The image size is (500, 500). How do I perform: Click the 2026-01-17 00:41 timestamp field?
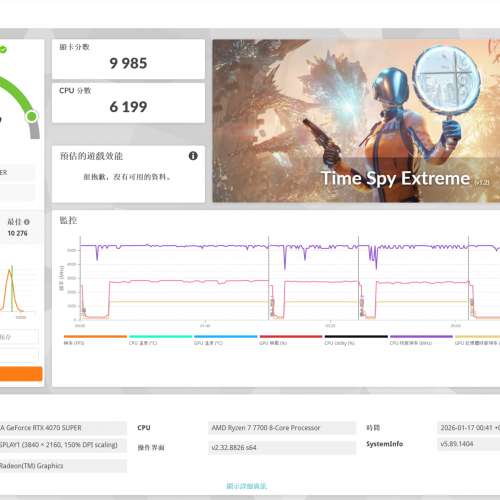coord(469,428)
